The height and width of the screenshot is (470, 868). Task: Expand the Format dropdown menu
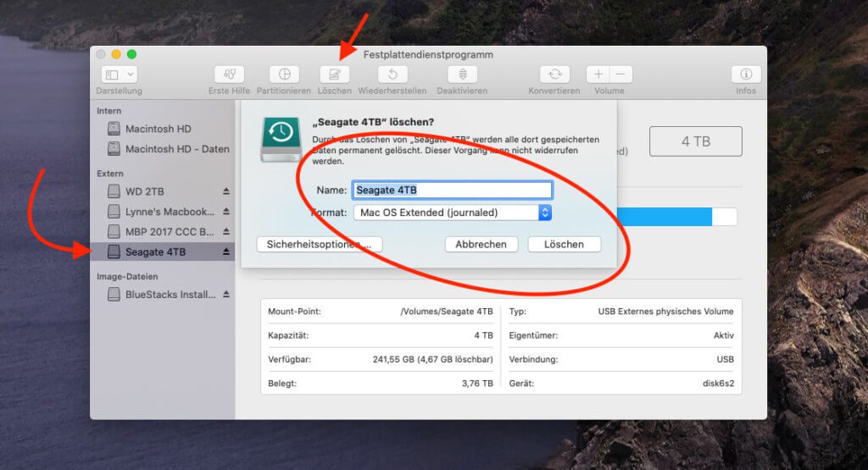pos(545,213)
